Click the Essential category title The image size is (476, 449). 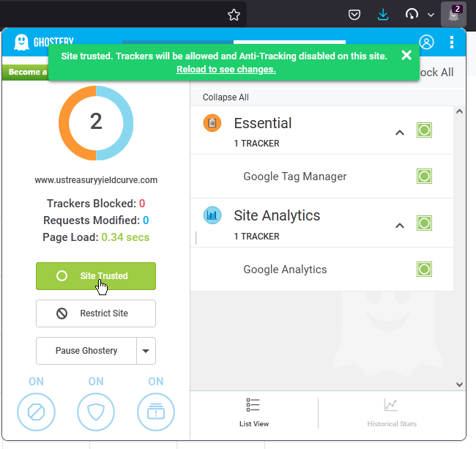pyautogui.click(x=263, y=123)
